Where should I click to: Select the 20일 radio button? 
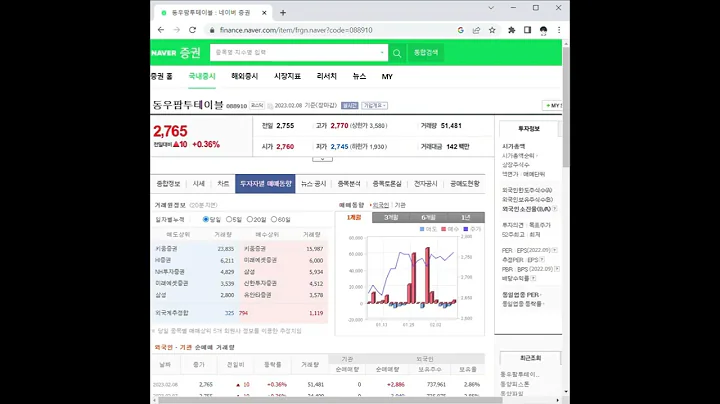pyautogui.click(x=250, y=219)
